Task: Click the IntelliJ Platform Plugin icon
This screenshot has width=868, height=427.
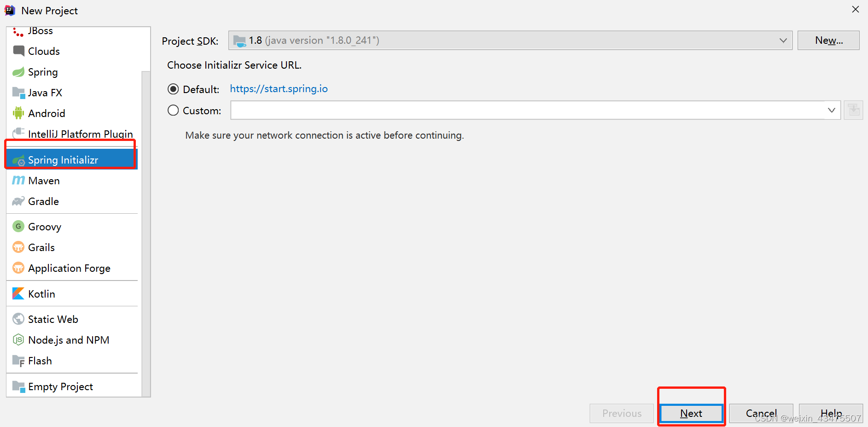Action: 18,133
